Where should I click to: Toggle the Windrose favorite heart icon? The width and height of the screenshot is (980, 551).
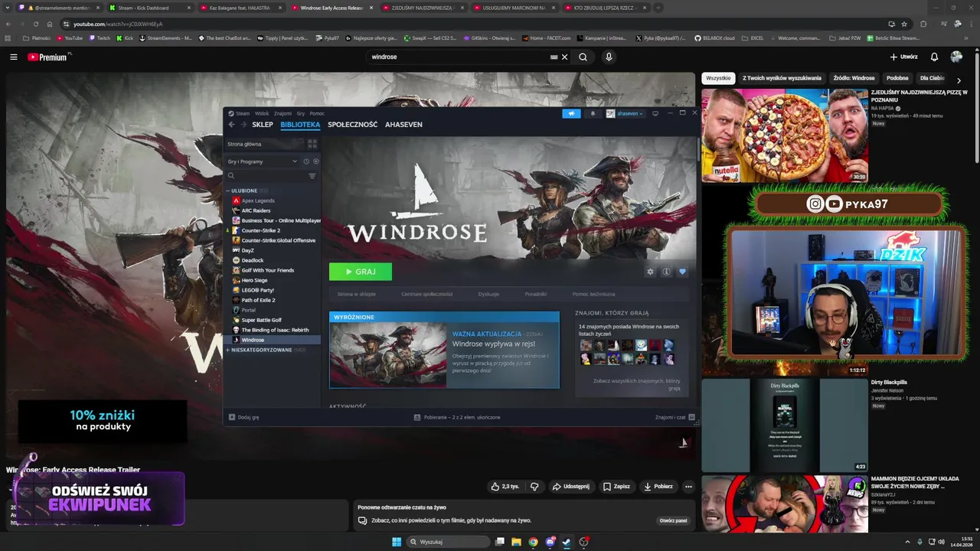tap(682, 272)
